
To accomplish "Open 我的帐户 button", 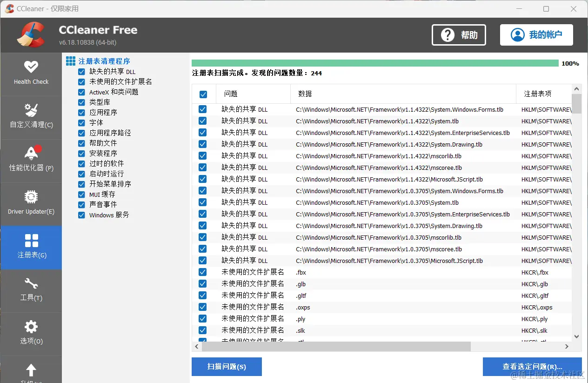I will pos(536,35).
